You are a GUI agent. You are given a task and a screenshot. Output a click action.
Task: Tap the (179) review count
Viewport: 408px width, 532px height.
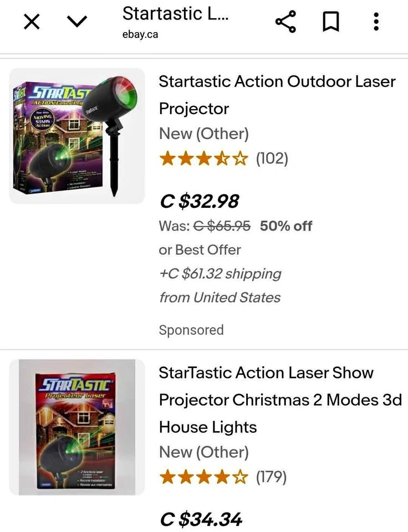pyautogui.click(x=271, y=477)
